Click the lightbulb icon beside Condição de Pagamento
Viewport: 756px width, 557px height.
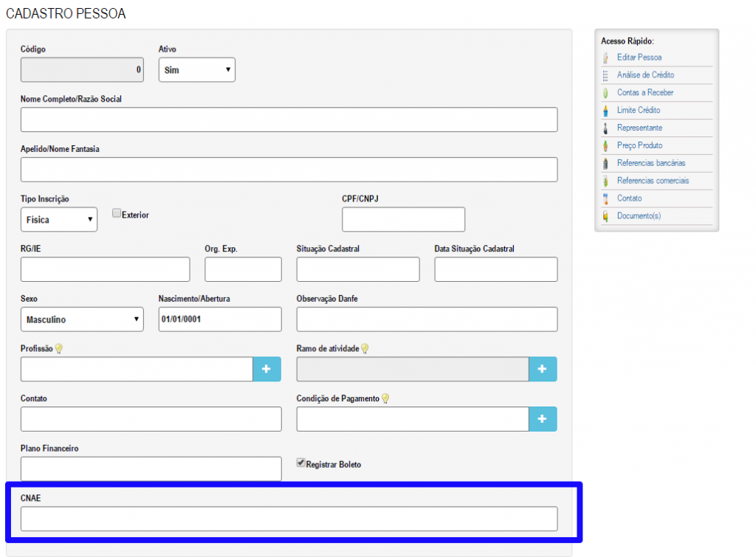tap(385, 399)
